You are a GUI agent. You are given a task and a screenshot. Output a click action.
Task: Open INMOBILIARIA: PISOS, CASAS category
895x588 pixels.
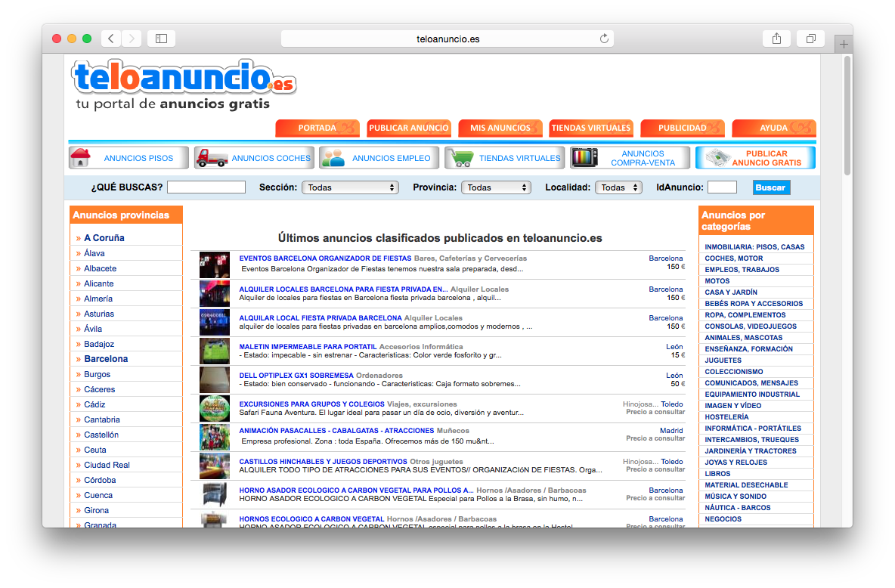pos(754,247)
